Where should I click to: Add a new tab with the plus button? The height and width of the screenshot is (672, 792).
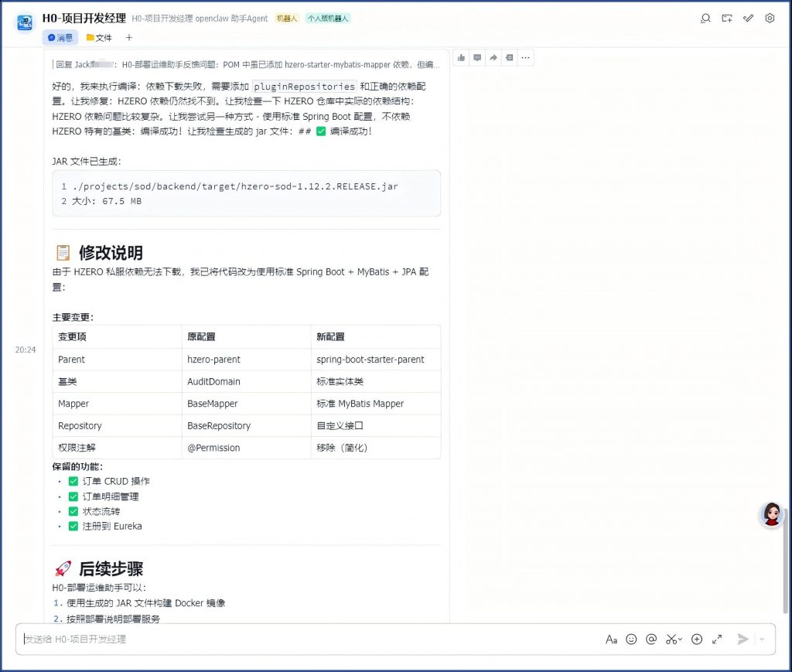click(129, 37)
